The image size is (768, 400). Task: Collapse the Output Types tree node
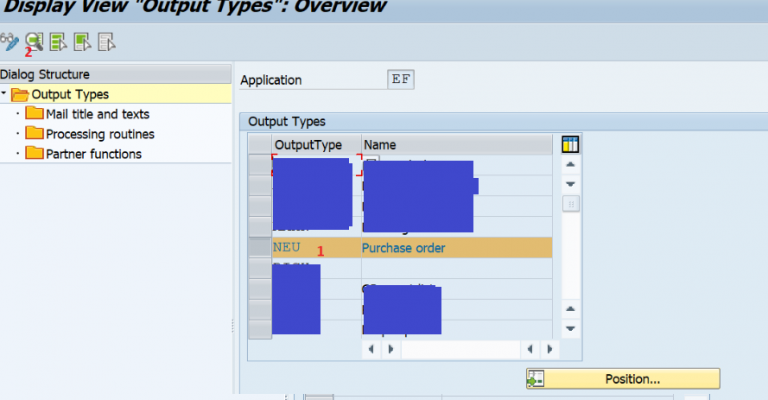[x=5, y=94]
